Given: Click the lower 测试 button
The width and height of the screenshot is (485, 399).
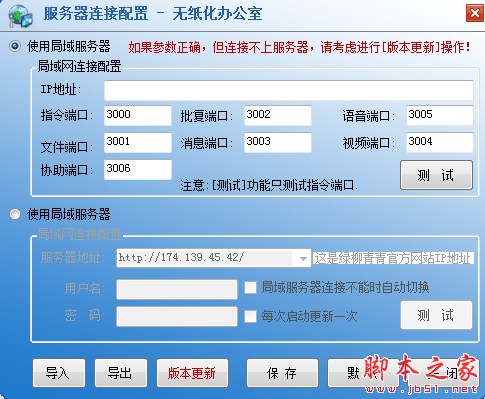Looking at the screenshot, I should pyautogui.click(x=436, y=315).
